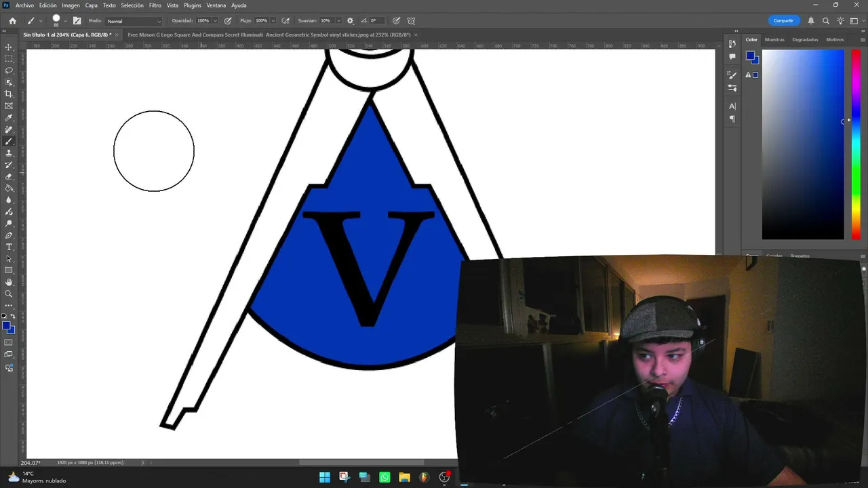The width and height of the screenshot is (868, 488).
Task: Toggle Quick Mask mode
Action: [x=9, y=342]
